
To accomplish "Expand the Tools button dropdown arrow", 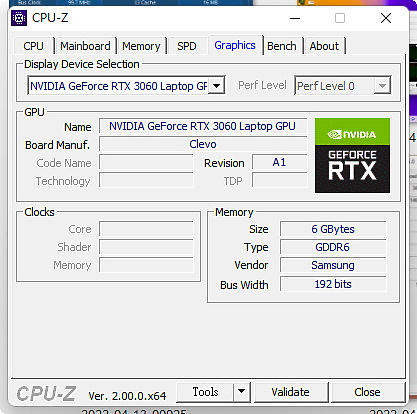I will tap(242, 392).
